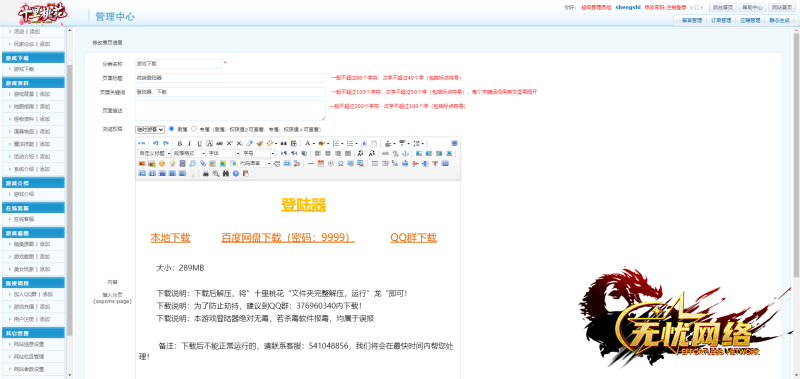This screenshot has height=379, width=800.
Task: Toggle bold formatting in the editor
Action: coord(180,143)
